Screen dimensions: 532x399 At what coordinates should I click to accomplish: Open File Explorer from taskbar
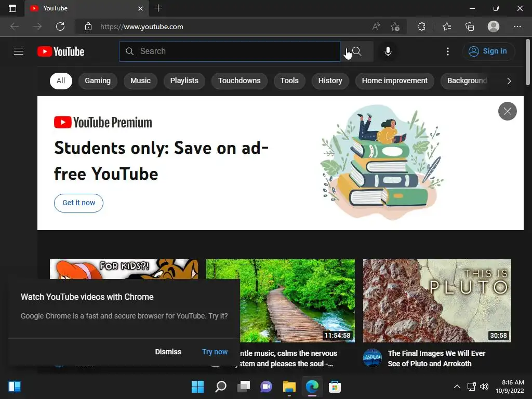(x=289, y=387)
